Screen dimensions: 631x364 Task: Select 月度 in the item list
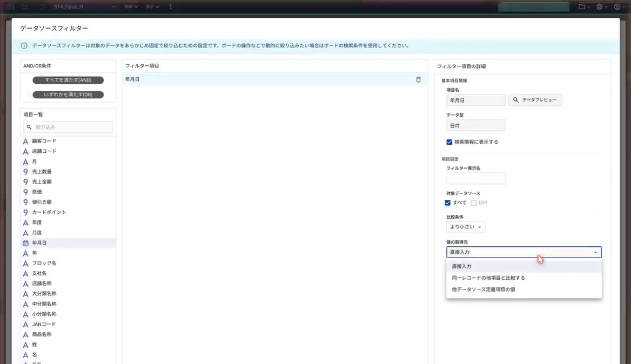(68, 233)
